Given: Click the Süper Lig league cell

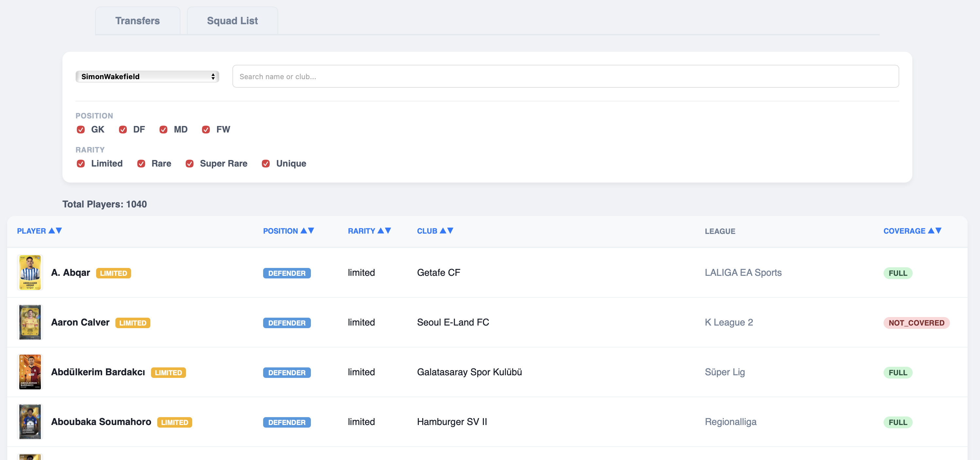Looking at the screenshot, I should click(725, 372).
